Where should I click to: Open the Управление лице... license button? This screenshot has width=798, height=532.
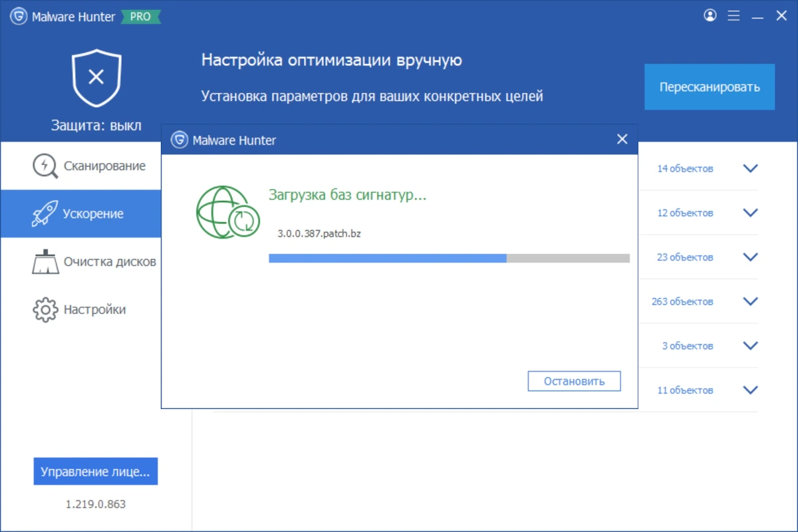[x=95, y=471]
